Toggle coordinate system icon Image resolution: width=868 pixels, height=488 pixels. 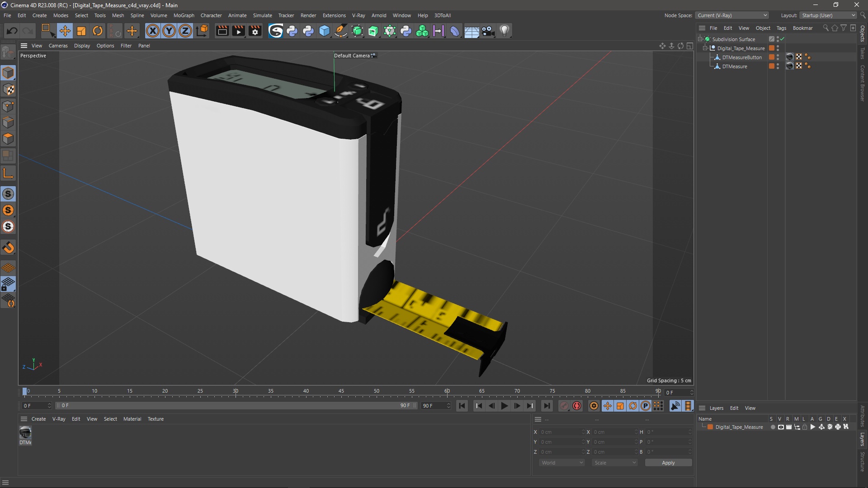(x=203, y=31)
